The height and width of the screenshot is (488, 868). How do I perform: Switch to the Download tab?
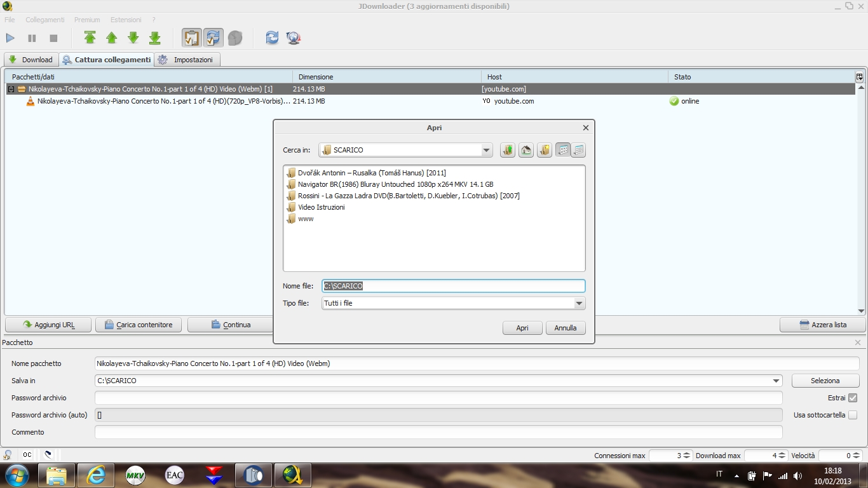pyautogui.click(x=31, y=60)
